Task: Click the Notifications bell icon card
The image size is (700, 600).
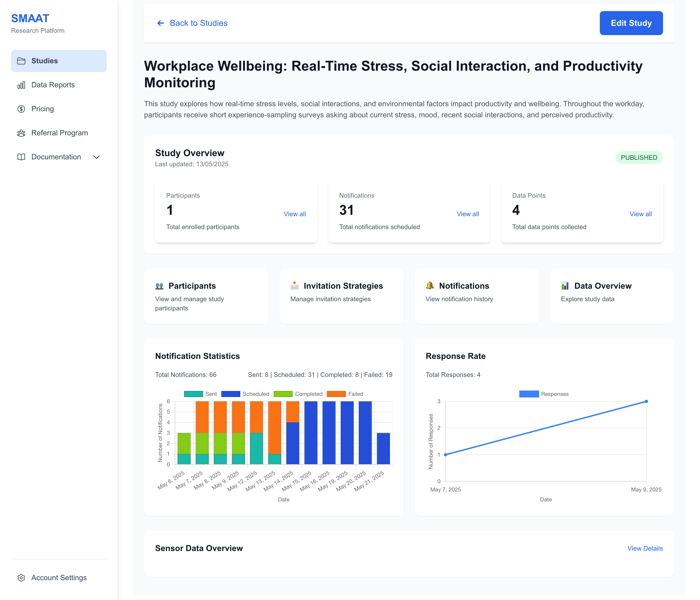Action: 430,286
